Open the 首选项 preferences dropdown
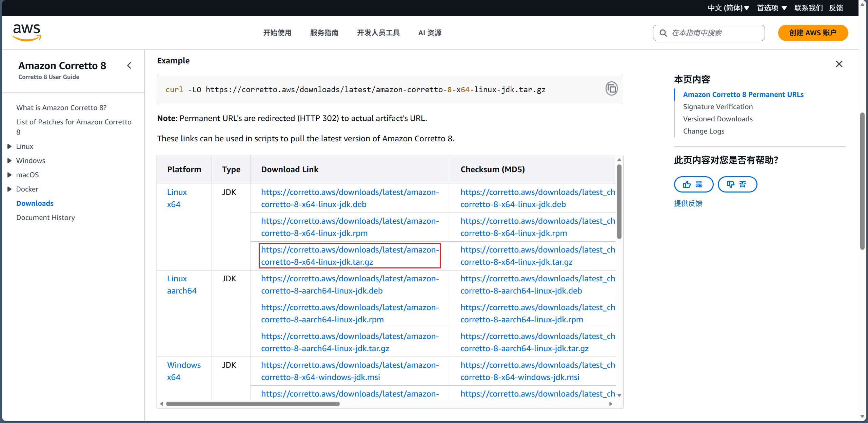Screen dimensions: 868x423 772,8
